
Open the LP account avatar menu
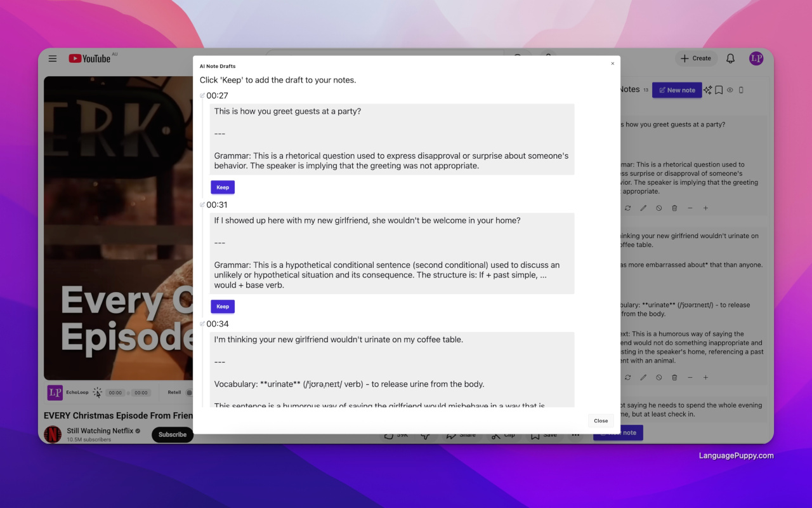click(x=756, y=58)
